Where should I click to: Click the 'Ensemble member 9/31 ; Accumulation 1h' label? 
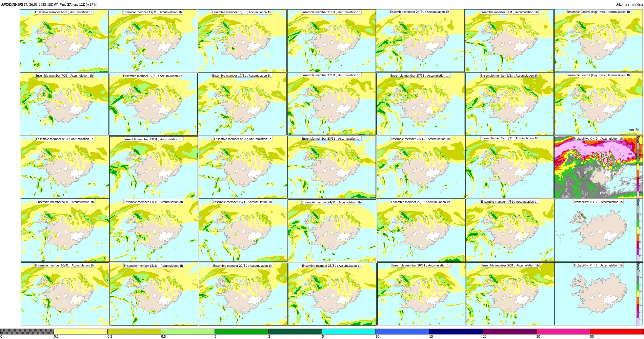pos(65,202)
